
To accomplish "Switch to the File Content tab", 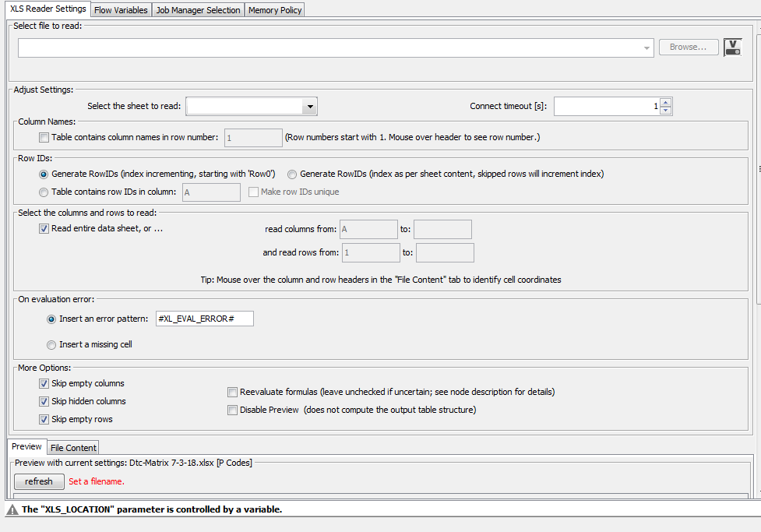I will coord(72,447).
